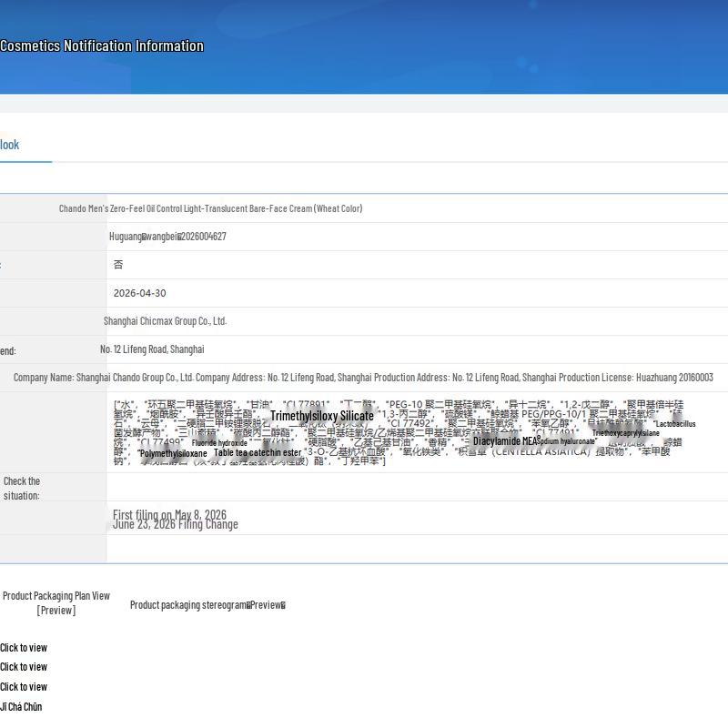Screen dimensions: 728x728
Task: Click the address "No. 12 Lifeng Road, Shanghai" value
Action: point(152,349)
